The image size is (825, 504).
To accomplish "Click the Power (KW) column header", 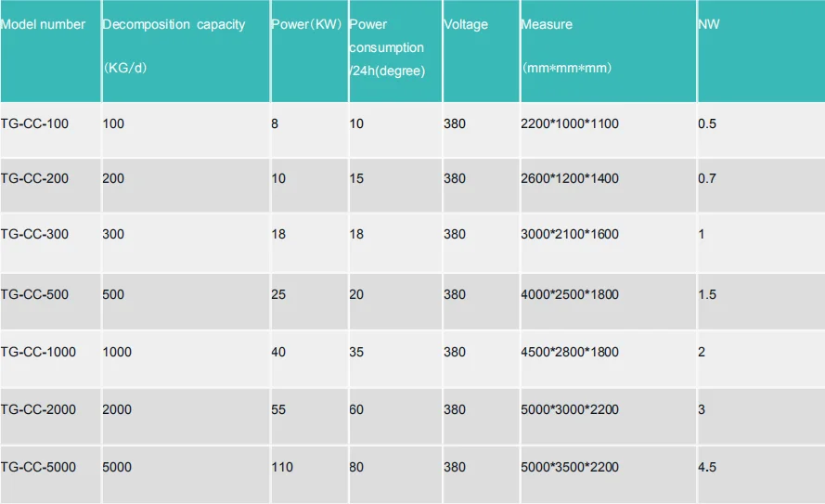I will coord(306,24).
